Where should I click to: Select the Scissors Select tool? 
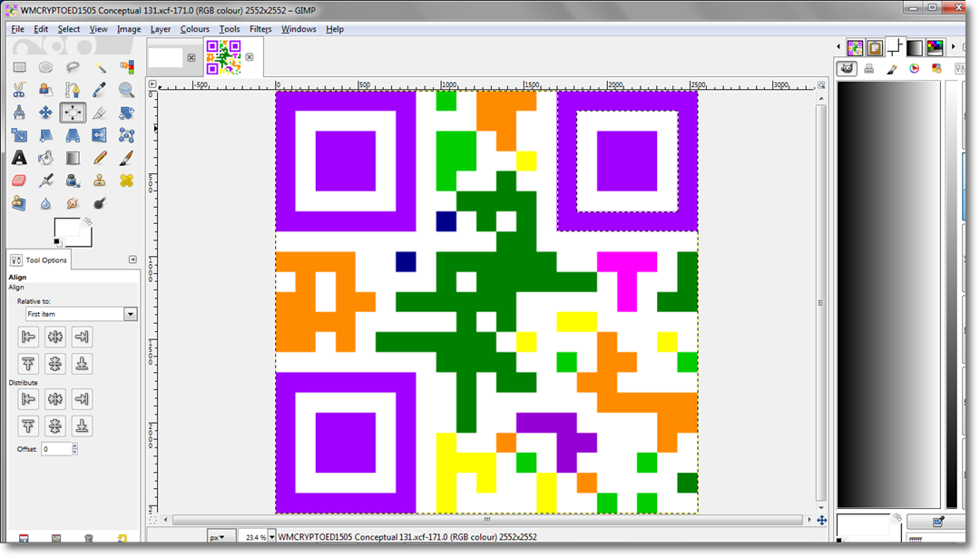pyautogui.click(x=19, y=90)
